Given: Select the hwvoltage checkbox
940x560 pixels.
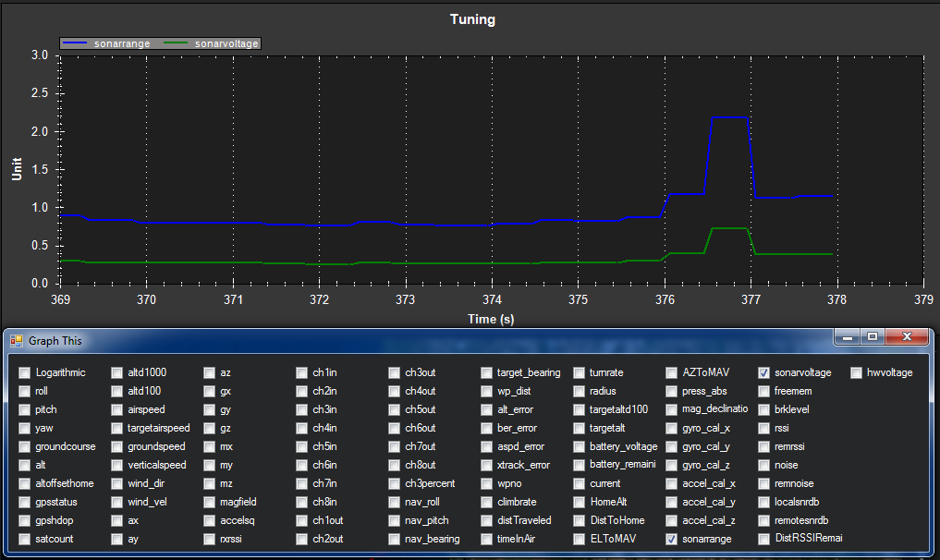Looking at the screenshot, I should 856,372.
